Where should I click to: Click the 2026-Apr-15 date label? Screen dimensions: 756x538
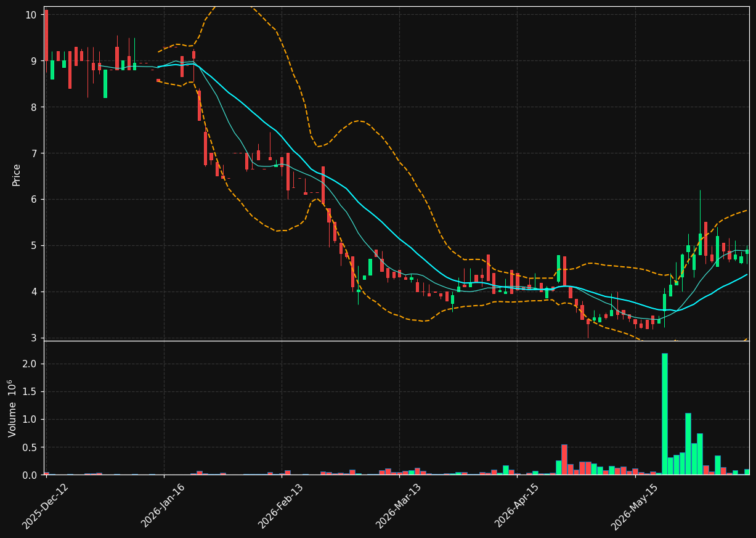click(x=517, y=505)
